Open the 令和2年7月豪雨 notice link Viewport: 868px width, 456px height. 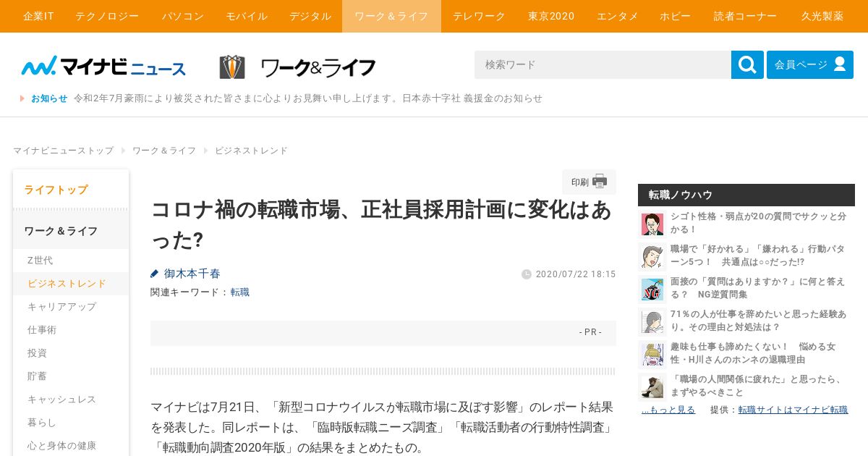click(x=308, y=98)
